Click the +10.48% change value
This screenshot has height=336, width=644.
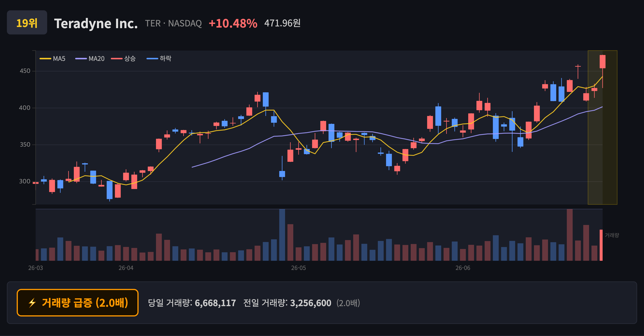(233, 24)
